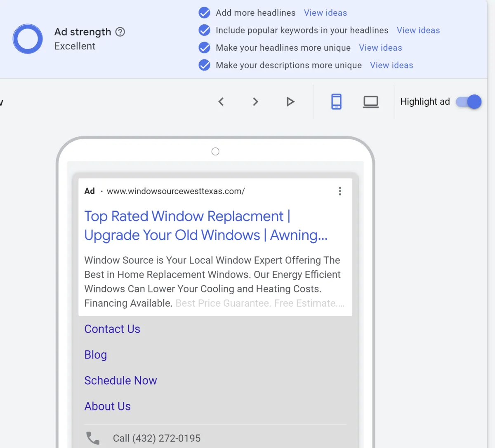495x448 pixels.
Task: Click the ad description text block
Action: 214,282
